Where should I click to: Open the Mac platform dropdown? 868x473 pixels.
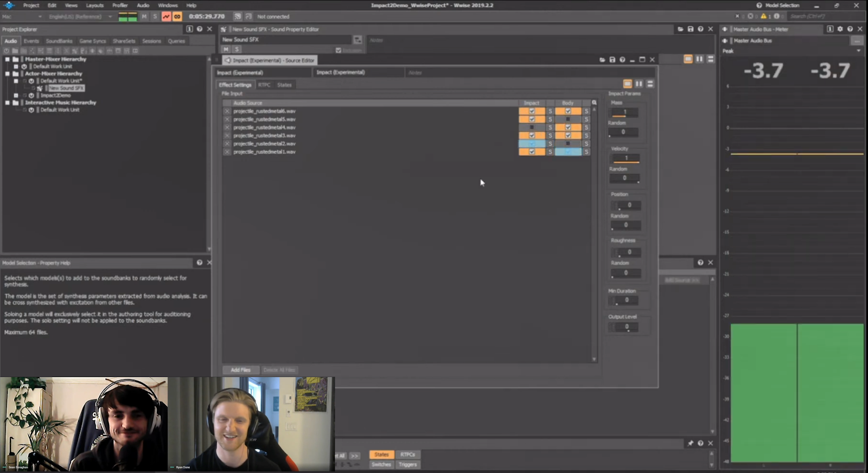pyautogui.click(x=22, y=17)
